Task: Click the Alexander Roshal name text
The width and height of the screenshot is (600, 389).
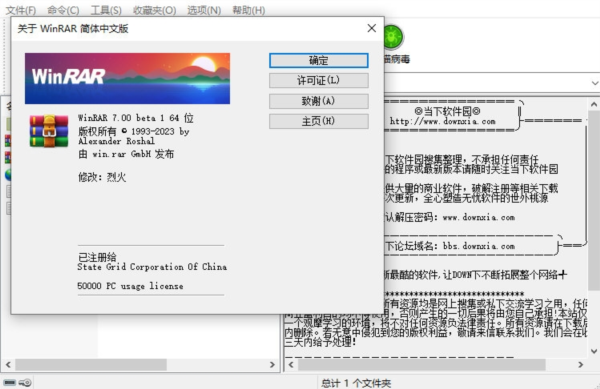Action: pyautogui.click(x=116, y=141)
